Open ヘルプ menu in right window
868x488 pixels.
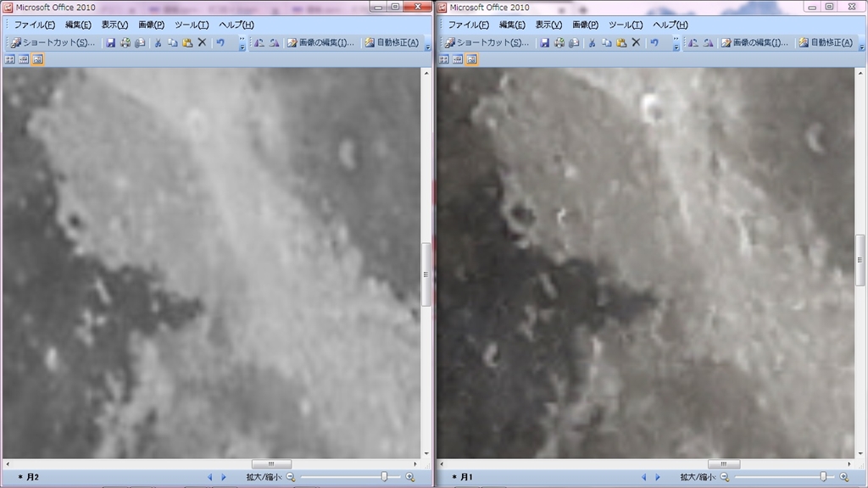pos(670,25)
